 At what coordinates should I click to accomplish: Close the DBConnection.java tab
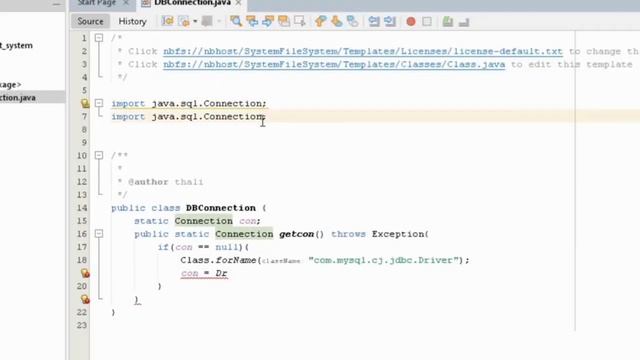click(238, 3)
